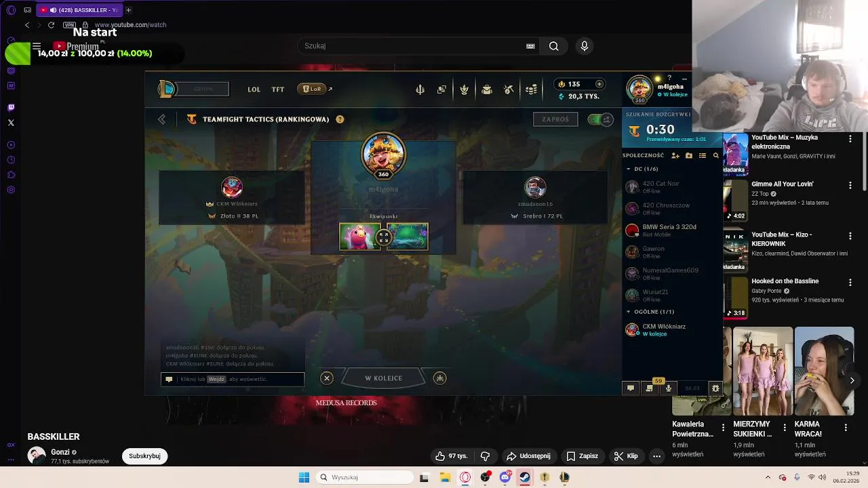The image size is (868, 488).
Task: Toggle the open party switch next to ZAPROŚ
Action: coord(600,119)
